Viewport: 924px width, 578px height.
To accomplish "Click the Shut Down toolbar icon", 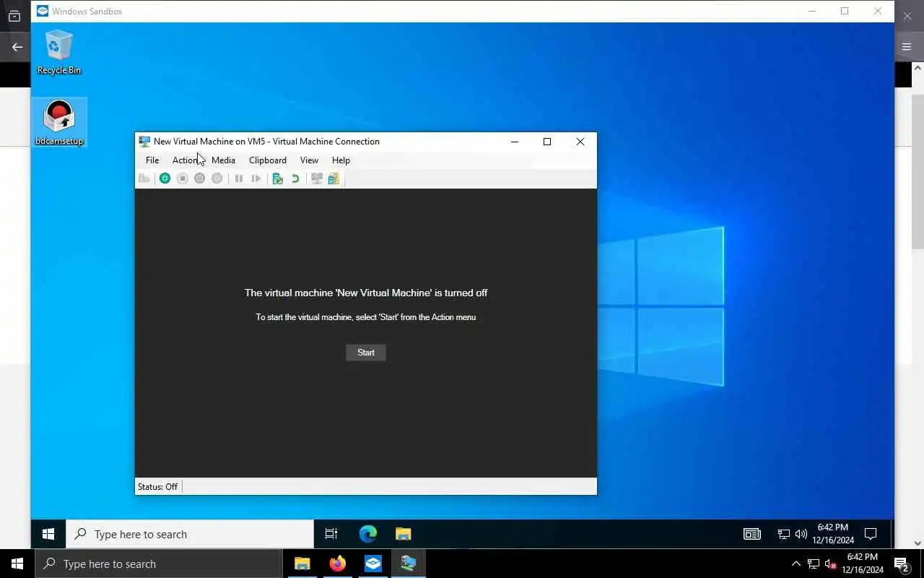I will [x=200, y=178].
